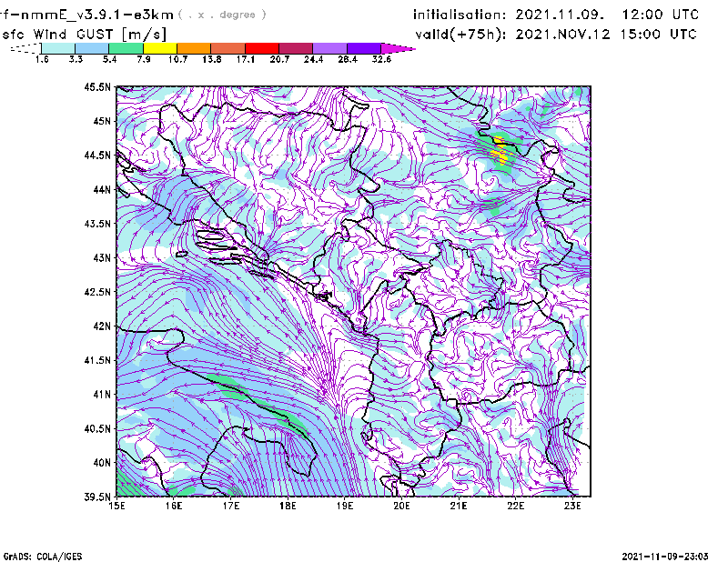Click the 18E longitude label
728x562 pixels.
point(288,506)
